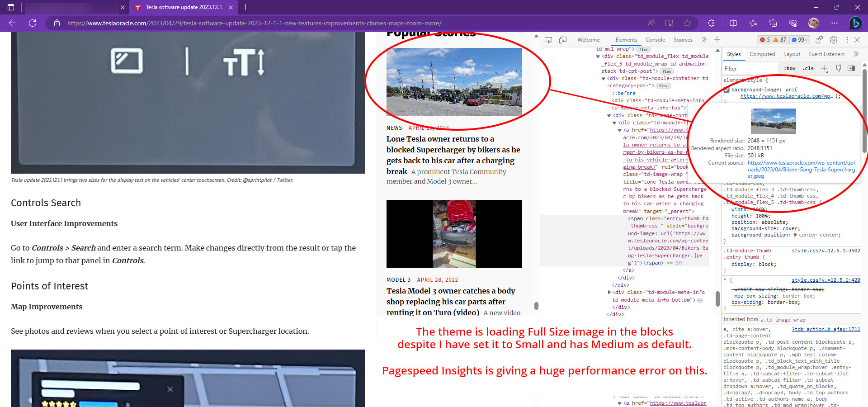Open a new browser tab
The height and width of the screenshot is (407, 868).
click(x=246, y=7)
